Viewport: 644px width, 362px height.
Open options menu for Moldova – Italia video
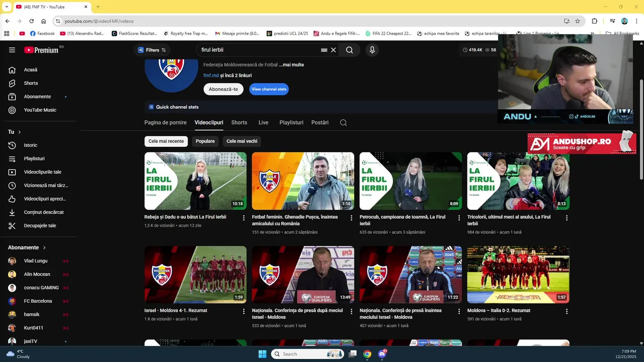[x=567, y=311]
